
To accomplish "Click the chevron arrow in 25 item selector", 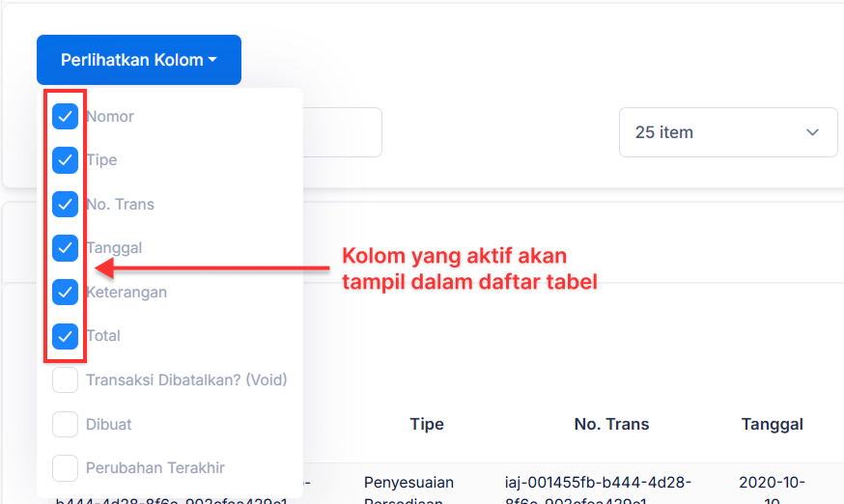I will 813,132.
